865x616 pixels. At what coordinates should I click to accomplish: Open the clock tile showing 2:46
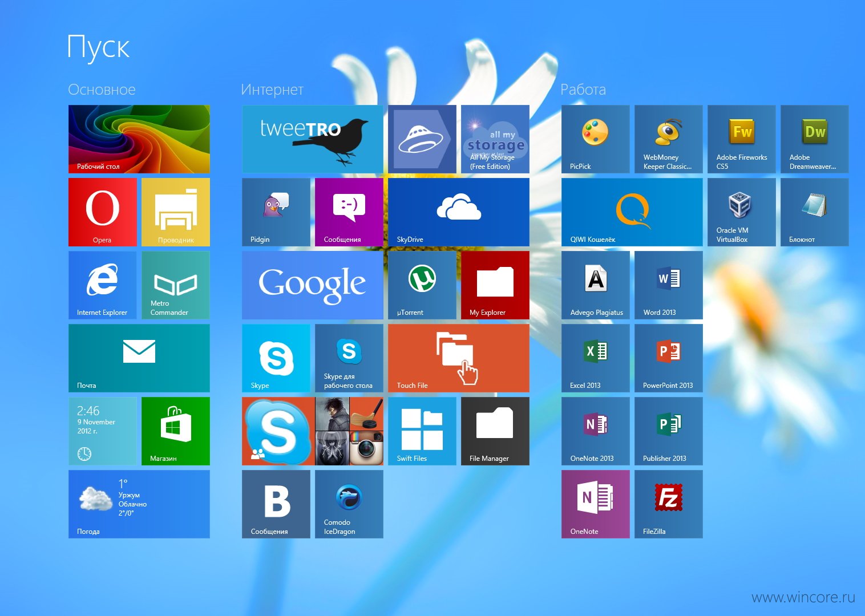click(103, 431)
